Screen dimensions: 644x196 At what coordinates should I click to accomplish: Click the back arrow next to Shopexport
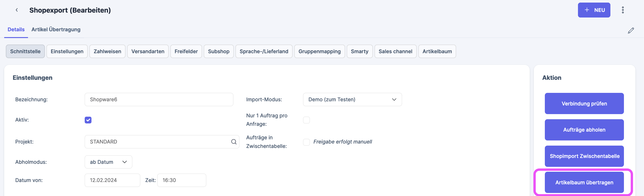17,10
